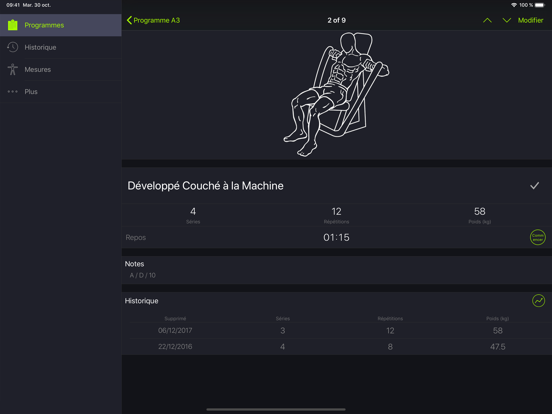Click the Supprimé column header
The image size is (552, 414).
pos(175,319)
